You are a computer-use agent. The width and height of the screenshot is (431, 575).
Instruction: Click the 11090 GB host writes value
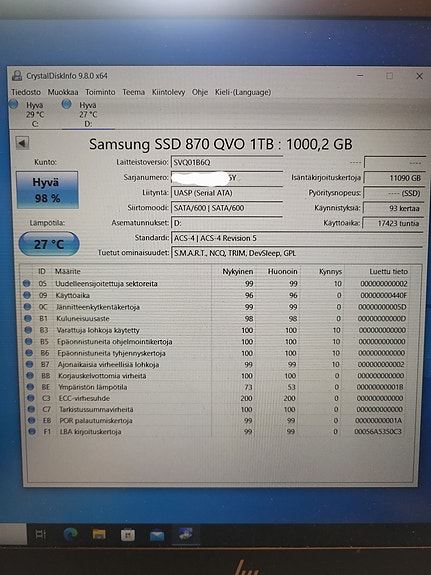[393, 178]
